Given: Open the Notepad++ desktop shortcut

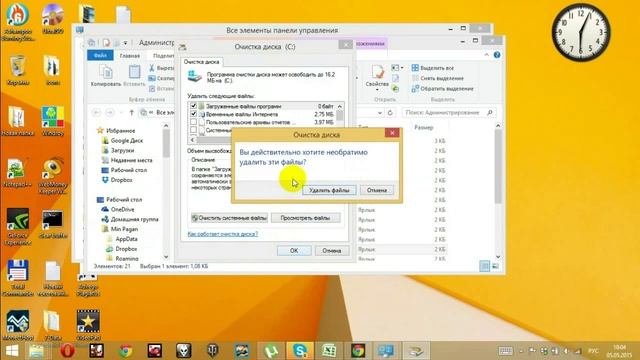Looking at the screenshot, I should pyautogui.click(x=18, y=173).
